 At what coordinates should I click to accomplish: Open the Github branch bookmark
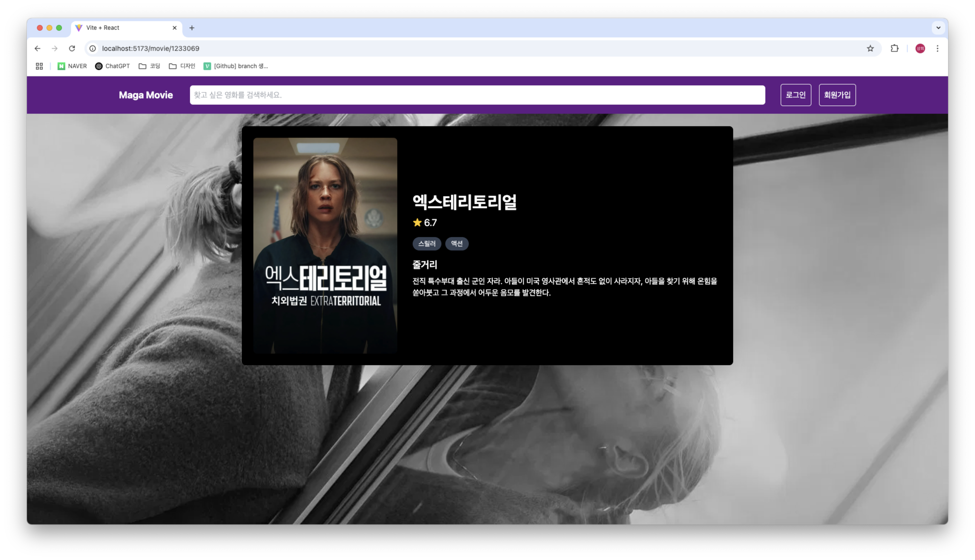tap(236, 66)
